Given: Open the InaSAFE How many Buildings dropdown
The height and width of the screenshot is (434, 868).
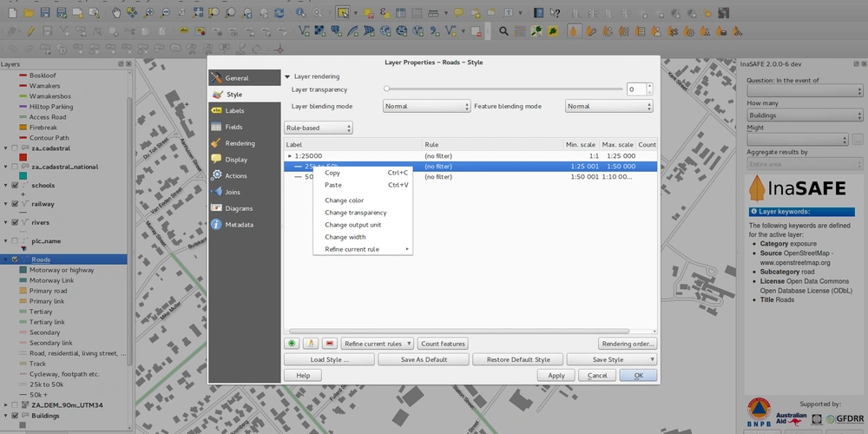Looking at the screenshot, I should (x=805, y=115).
